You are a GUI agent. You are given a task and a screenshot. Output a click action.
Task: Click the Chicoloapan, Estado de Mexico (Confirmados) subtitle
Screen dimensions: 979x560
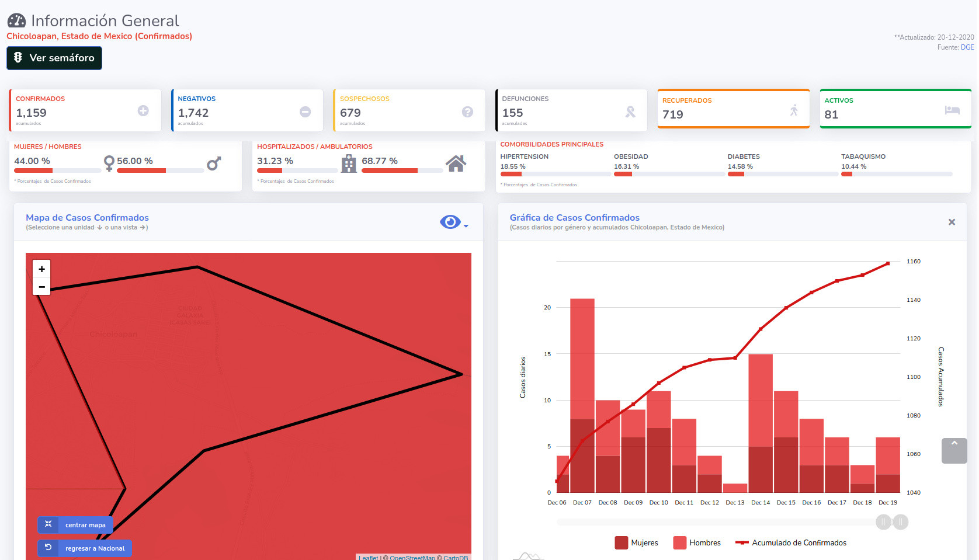pyautogui.click(x=99, y=36)
